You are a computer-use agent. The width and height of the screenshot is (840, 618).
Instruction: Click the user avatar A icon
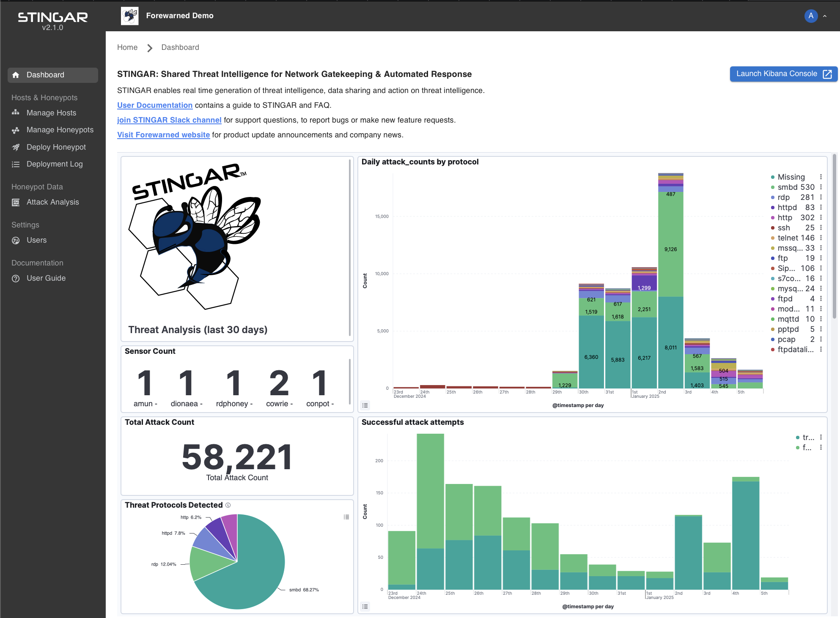[811, 16]
